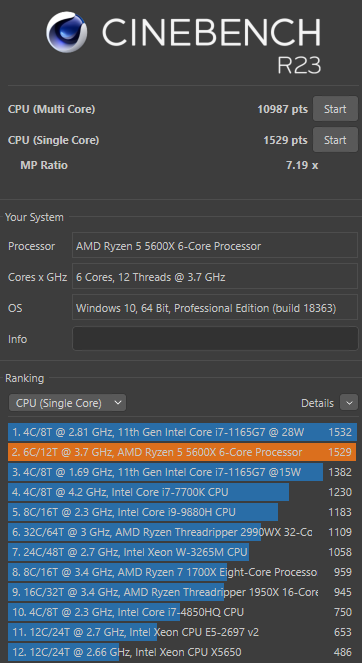Click the MP Ratio label
The width and height of the screenshot is (362, 663).
[x=44, y=165]
